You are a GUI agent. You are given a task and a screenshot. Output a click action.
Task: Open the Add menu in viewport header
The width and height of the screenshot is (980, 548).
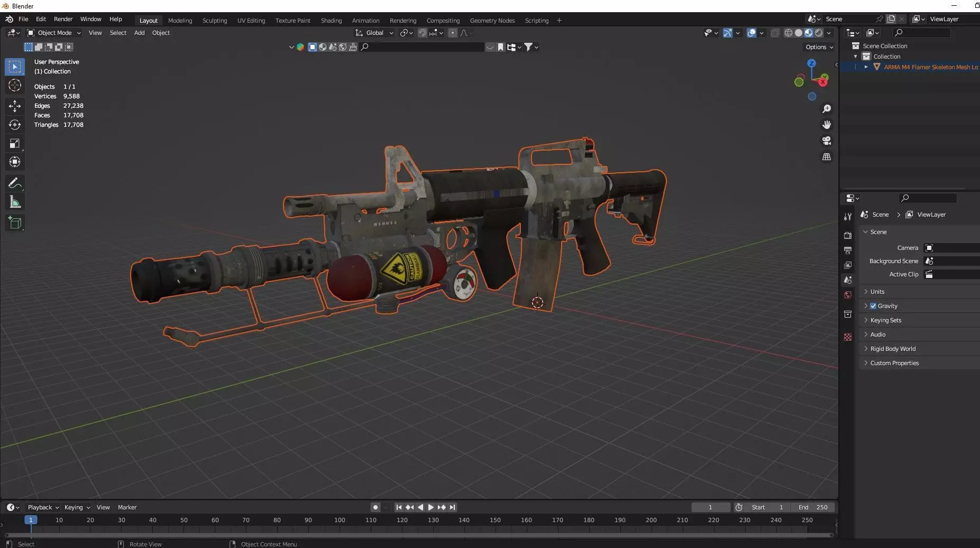139,33
